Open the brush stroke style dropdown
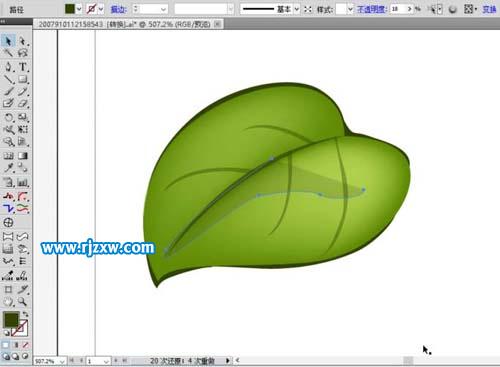 (x=297, y=9)
